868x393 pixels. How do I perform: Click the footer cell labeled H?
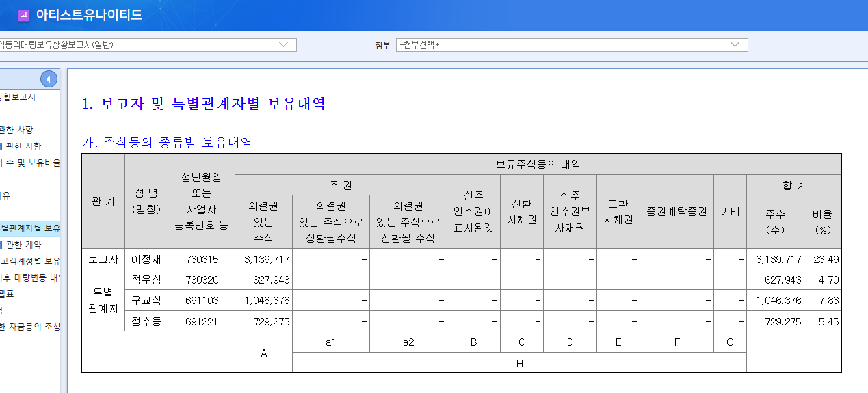519,363
